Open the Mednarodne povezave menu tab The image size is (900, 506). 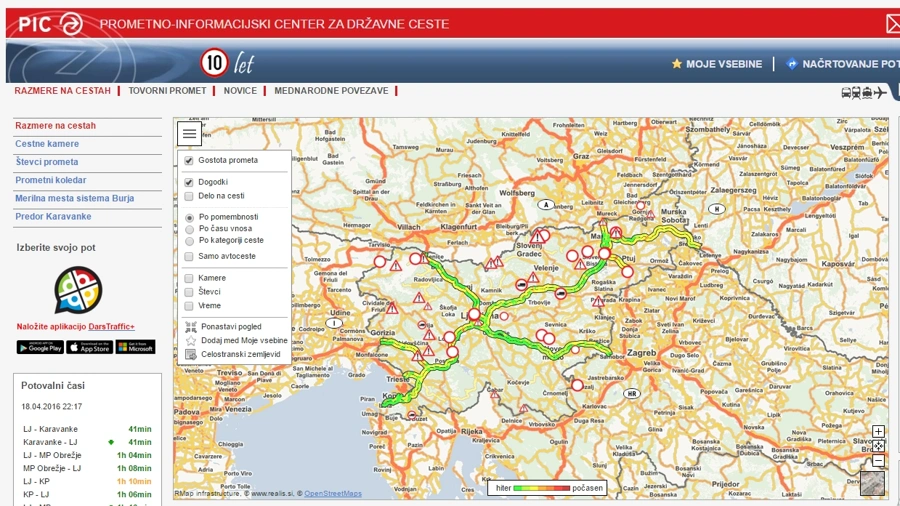coord(331,91)
